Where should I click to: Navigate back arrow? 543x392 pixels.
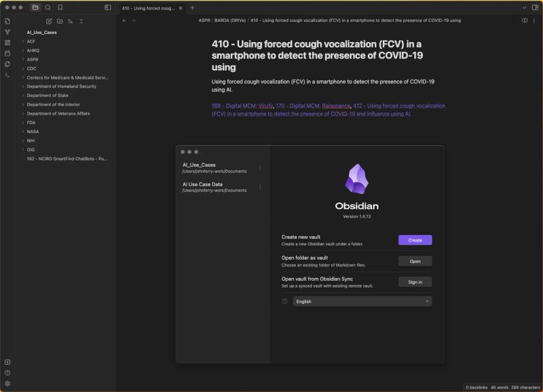[124, 20]
